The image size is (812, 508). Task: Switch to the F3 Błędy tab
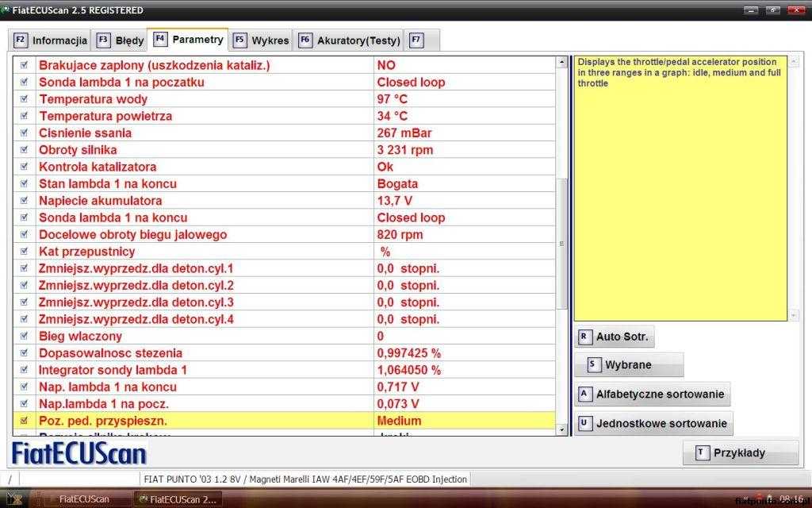tap(121, 40)
